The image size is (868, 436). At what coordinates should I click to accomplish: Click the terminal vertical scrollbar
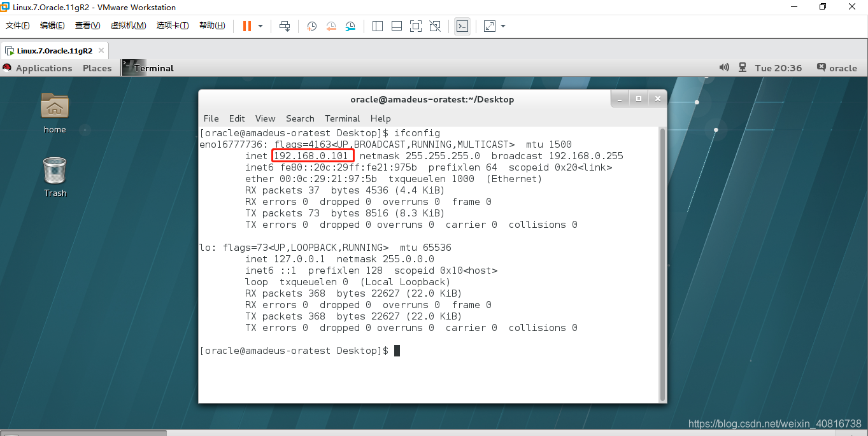(x=662, y=264)
